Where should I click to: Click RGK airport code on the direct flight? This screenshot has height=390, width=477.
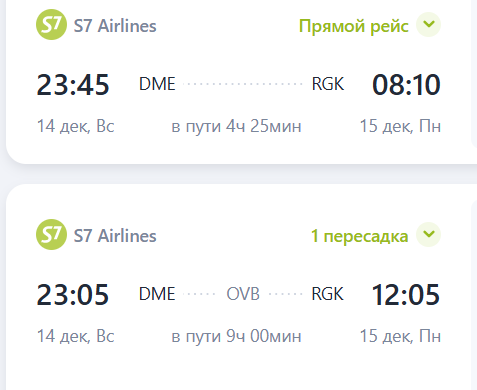(328, 84)
